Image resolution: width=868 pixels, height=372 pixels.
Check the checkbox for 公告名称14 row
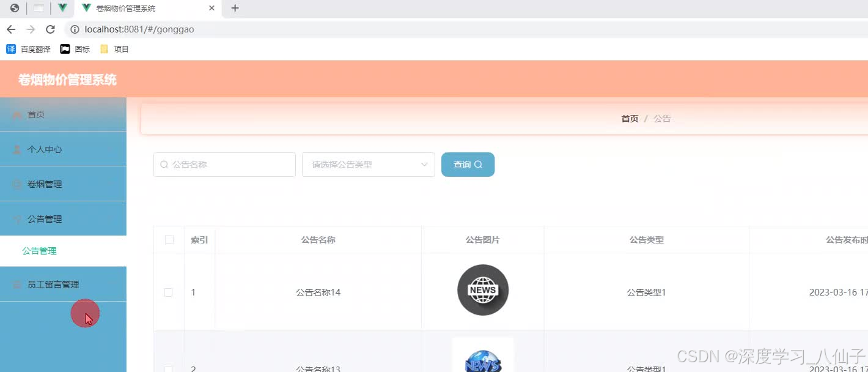click(x=169, y=292)
